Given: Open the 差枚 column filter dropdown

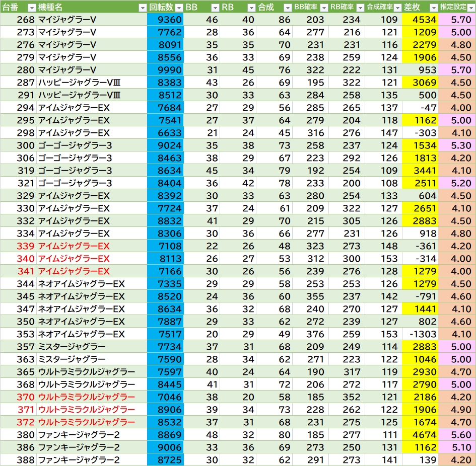Looking at the screenshot, I should click(x=434, y=8).
